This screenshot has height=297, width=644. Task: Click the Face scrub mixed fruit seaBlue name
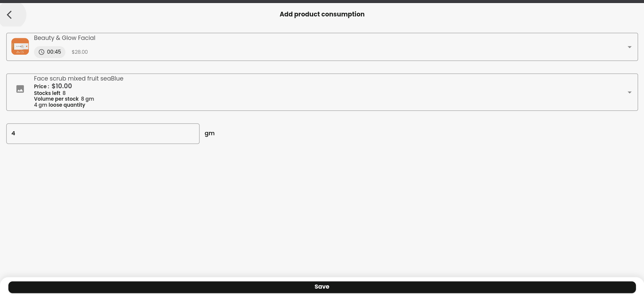point(79,79)
